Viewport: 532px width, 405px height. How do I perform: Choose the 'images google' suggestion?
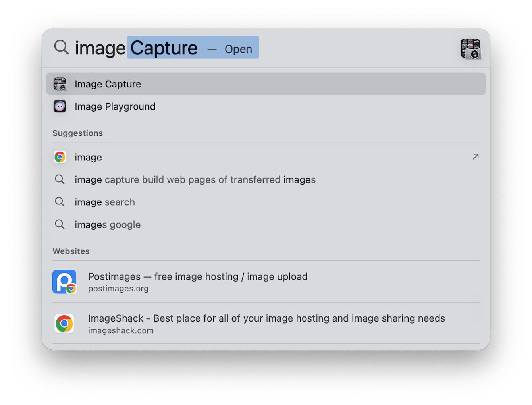point(108,225)
